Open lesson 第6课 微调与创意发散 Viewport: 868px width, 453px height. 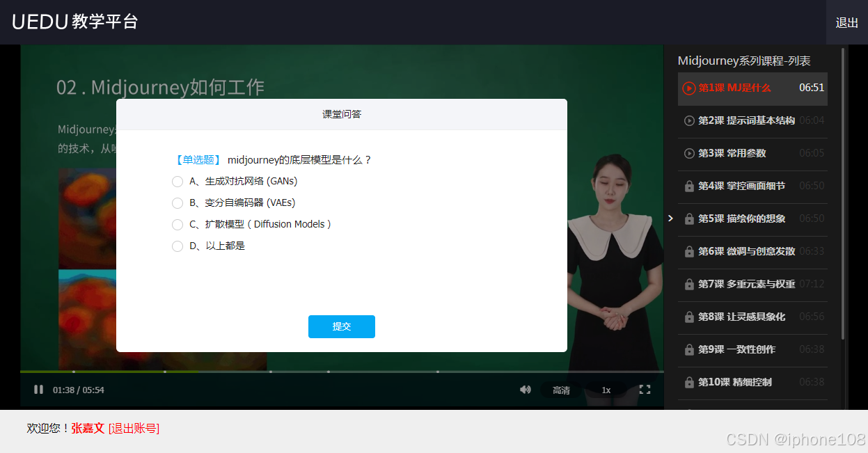[752, 252]
